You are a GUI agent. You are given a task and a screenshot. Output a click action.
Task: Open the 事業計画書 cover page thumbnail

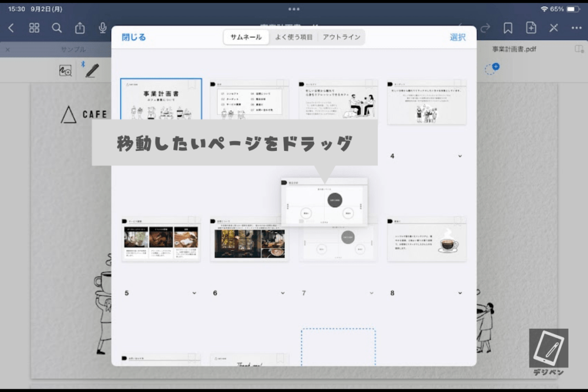(x=161, y=99)
